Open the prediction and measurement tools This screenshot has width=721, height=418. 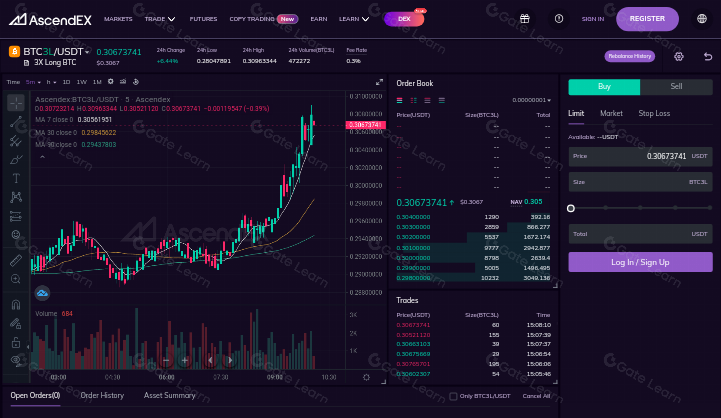coord(16,216)
